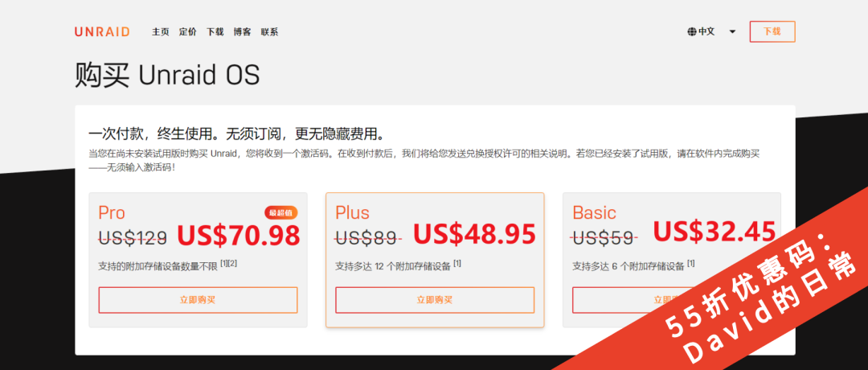Screen dimensions: 868x370
Task: Open footnote [1] in Plus card
Action: pos(457,264)
